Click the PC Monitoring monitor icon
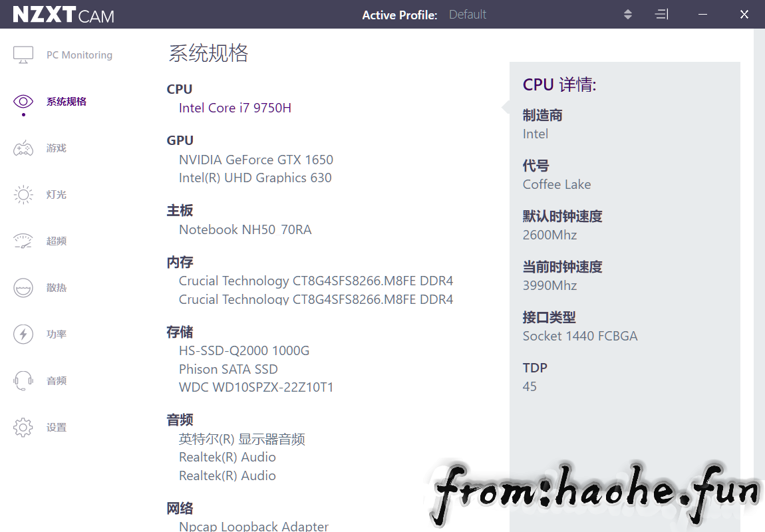Screen dimensions: 765x532 [x=23, y=55]
